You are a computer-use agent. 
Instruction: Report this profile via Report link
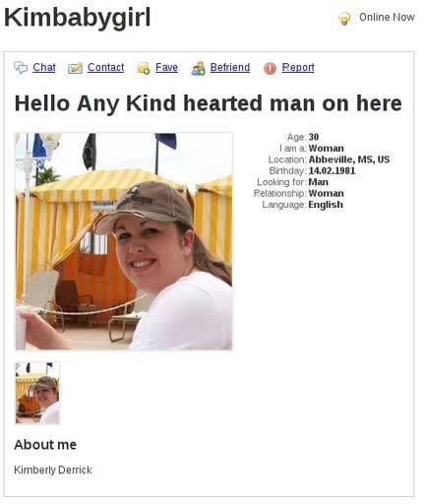click(298, 67)
